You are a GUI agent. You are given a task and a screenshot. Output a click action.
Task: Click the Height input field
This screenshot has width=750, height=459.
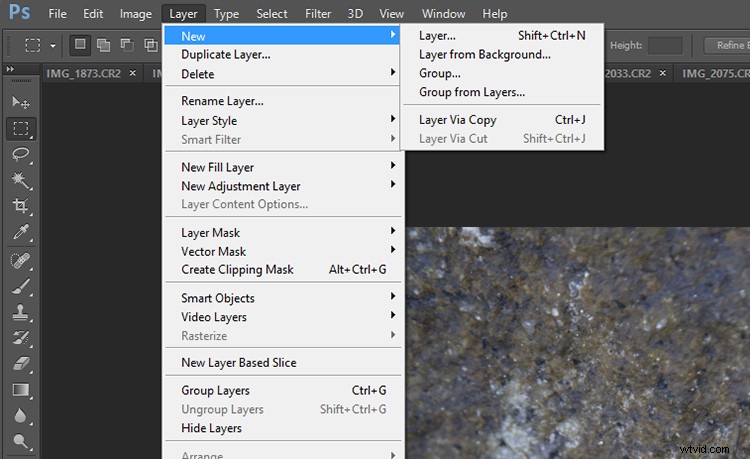pos(665,45)
